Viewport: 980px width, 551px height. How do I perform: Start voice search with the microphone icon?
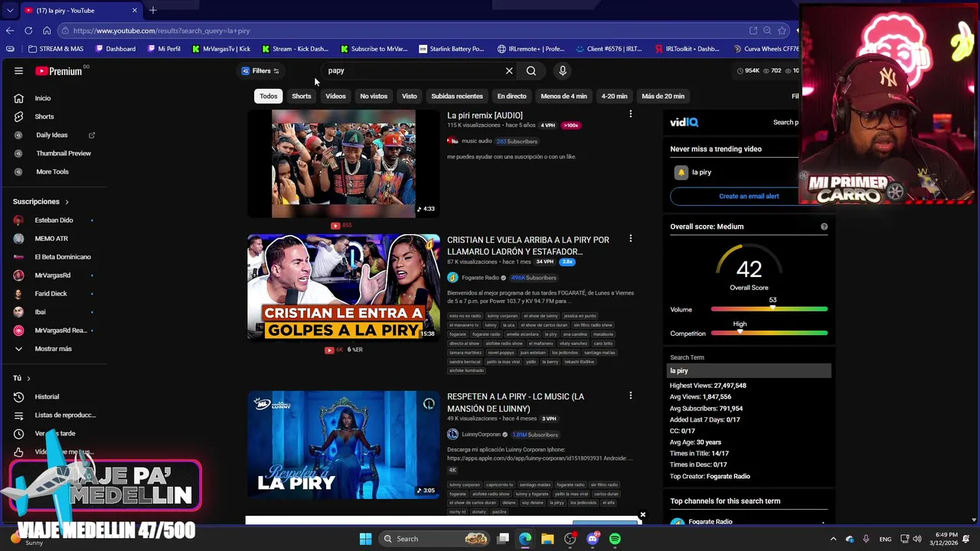563,70
